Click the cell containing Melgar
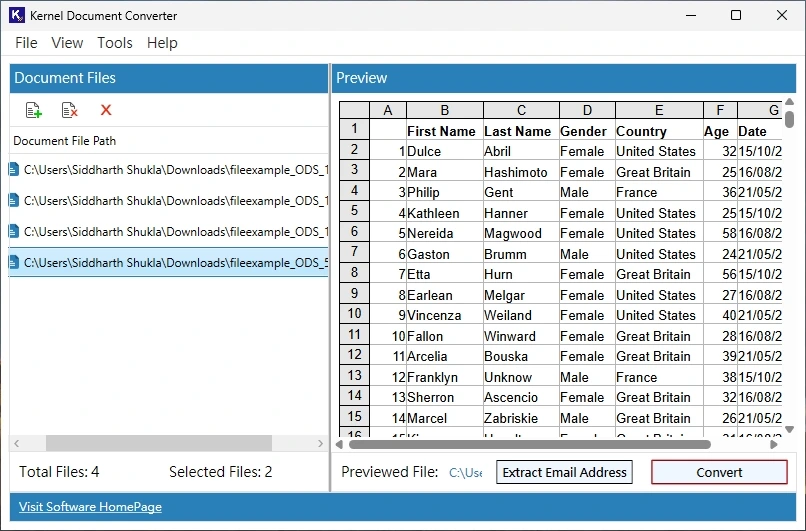This screenshot has width=806, height=531. [x=521, y=295]
